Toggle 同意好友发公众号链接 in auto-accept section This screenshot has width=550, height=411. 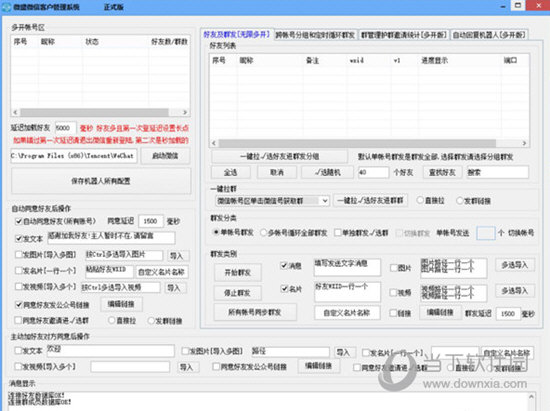[x=19, y=304]
